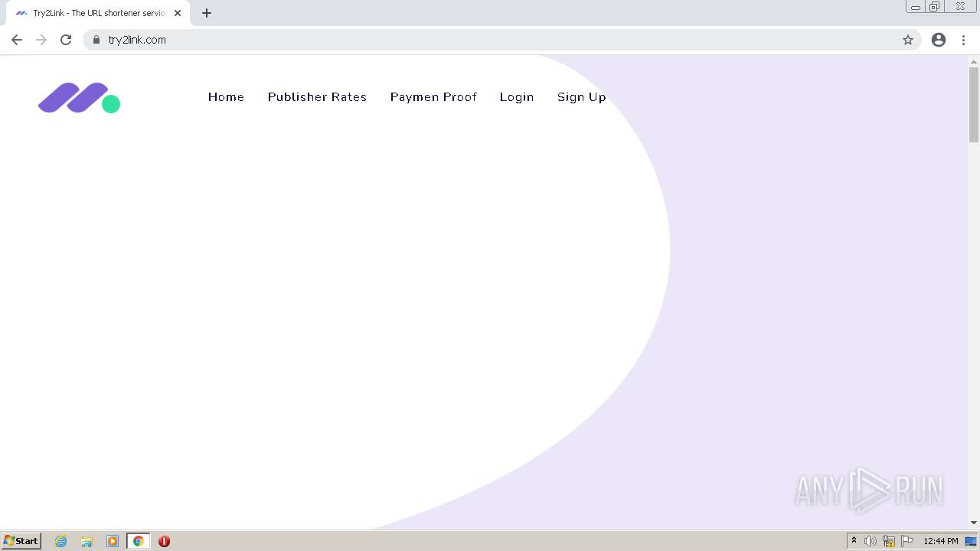This screenshot has width=980, height=551.
Task: Click the address bar showing try2link.com
Action: [501, 40]
